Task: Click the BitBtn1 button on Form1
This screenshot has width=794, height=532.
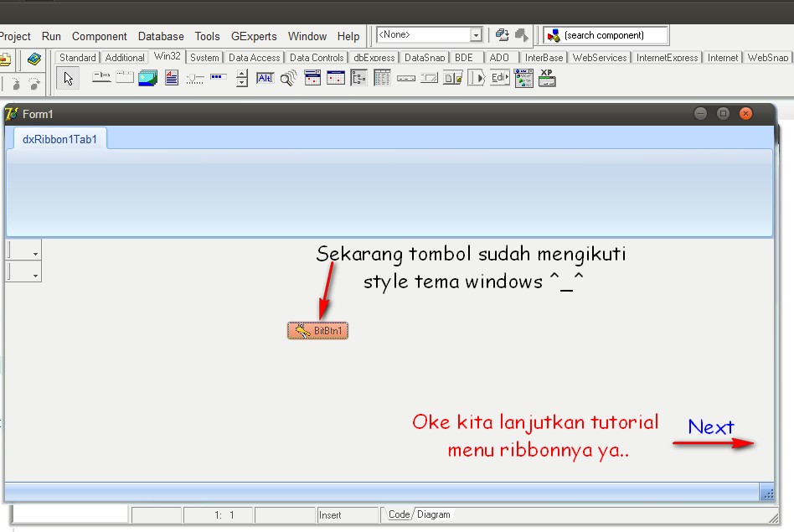Action: click(318, 330)
